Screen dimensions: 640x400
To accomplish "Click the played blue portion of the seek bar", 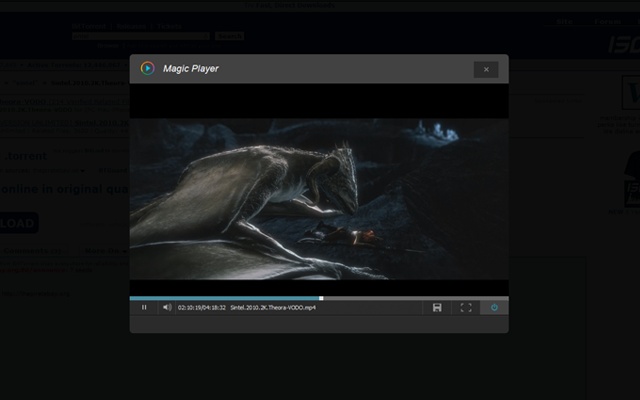I will 224,298.
